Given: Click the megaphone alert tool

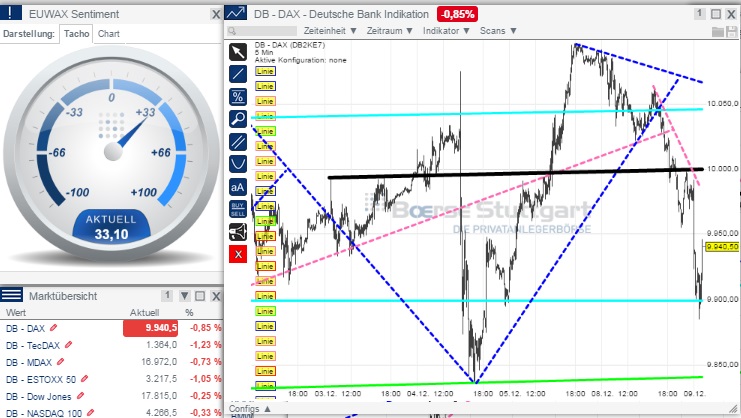Looking at the screenshot, I should [238, 232].
